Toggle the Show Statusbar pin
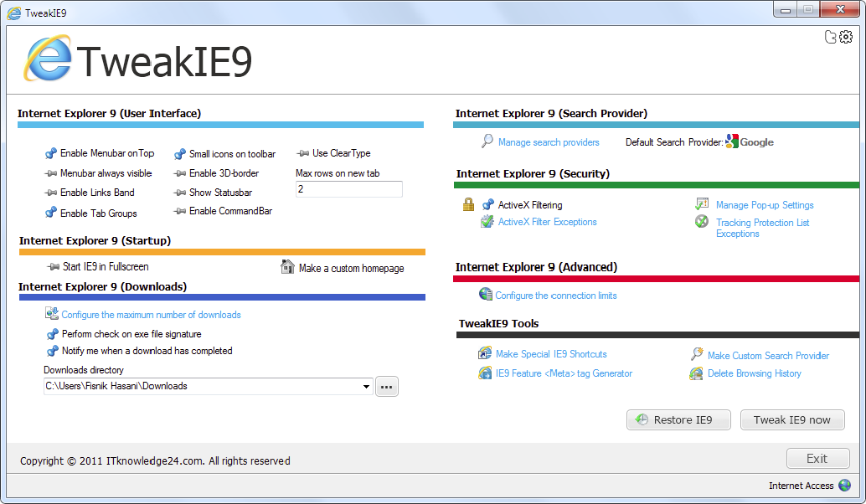Image resolution: width=866 pixels, height=504 pixels. (x=179, y=193)
